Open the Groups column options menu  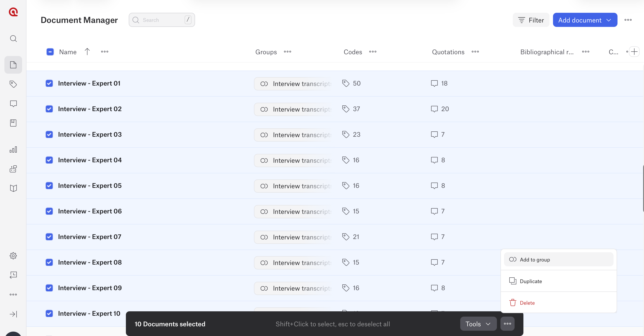tap(287, 52)
